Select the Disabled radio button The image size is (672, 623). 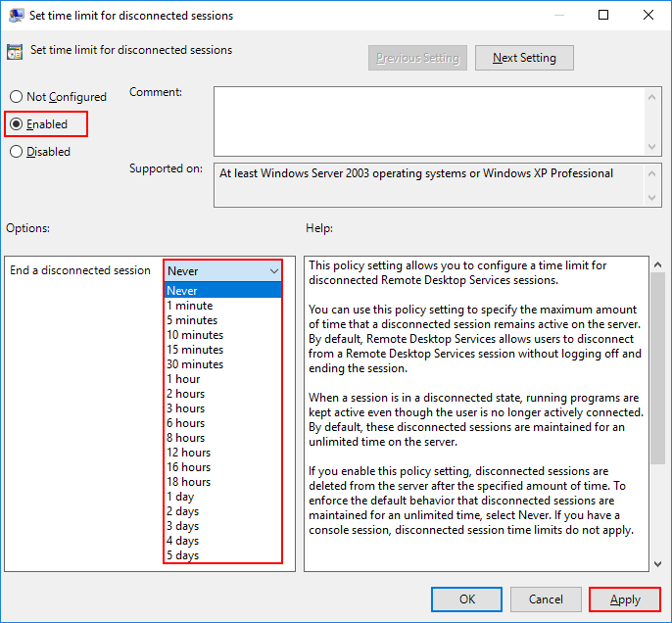pyautogui.click(x=16, y=152)
